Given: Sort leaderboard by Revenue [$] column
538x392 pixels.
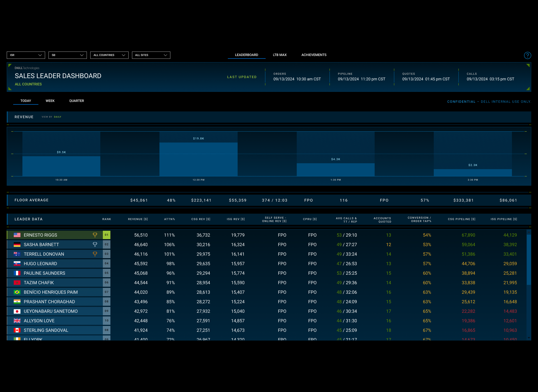Looking at the screenshot, I should (x=138, y=219).
